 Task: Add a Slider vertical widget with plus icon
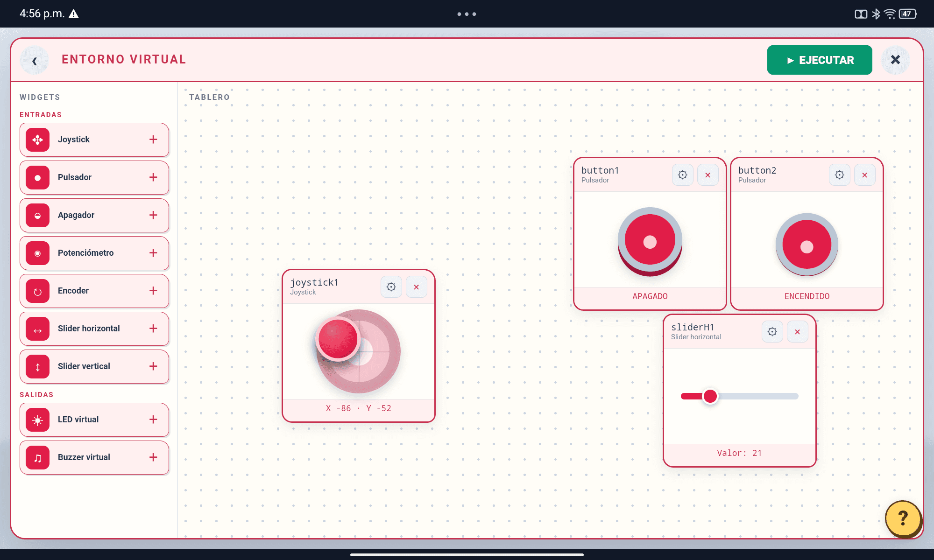(153, 366)
